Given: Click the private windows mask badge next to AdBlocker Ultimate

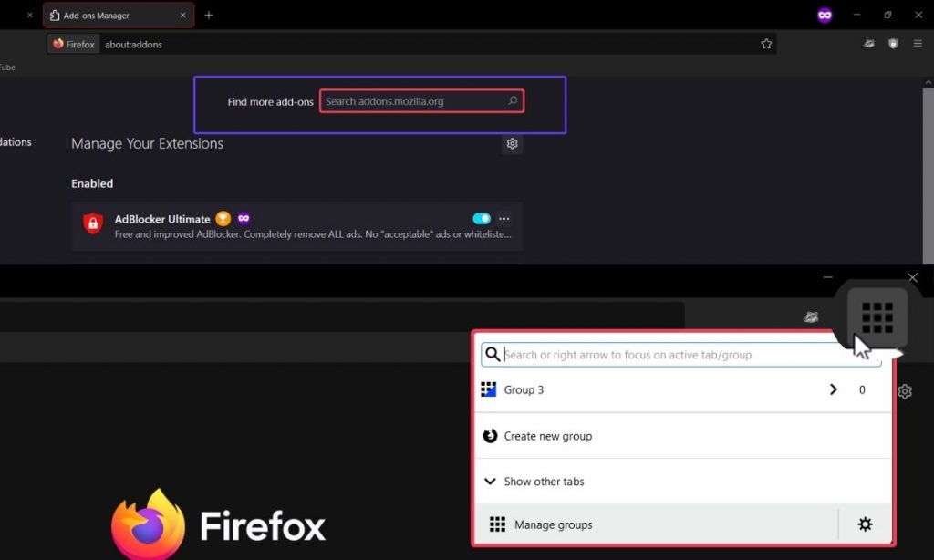Looking at the screenshot, I should pos(244,218).
